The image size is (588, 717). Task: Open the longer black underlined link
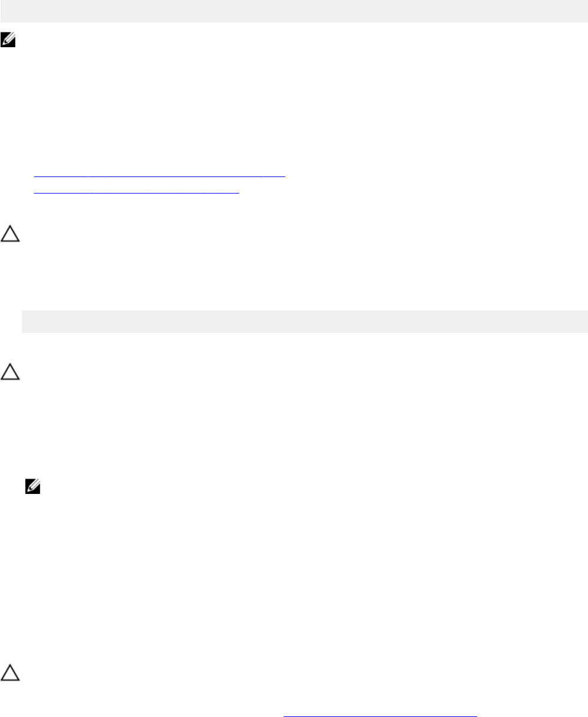click(159, 176)
